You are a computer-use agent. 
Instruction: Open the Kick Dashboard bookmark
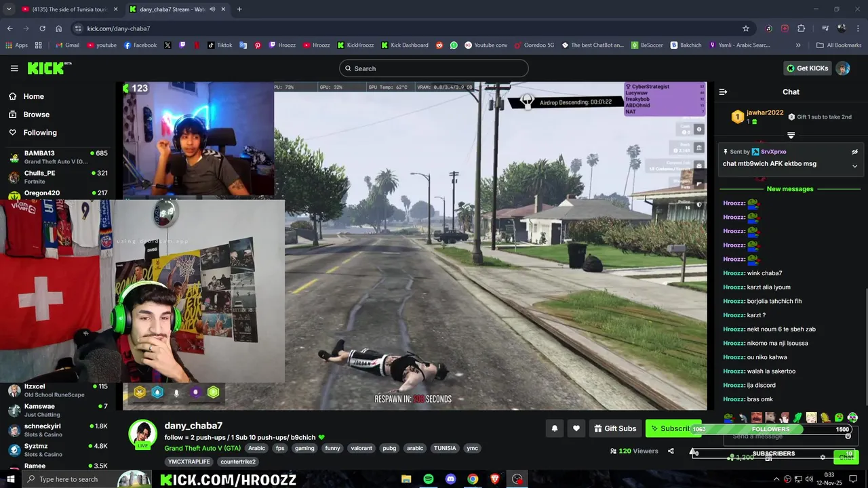point(405,45)
